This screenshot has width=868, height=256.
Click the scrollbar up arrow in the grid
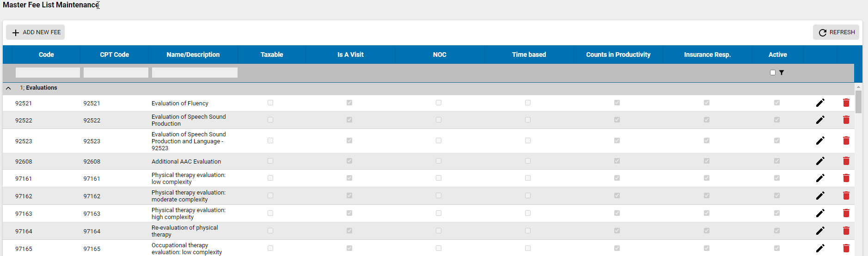(858, 87)
